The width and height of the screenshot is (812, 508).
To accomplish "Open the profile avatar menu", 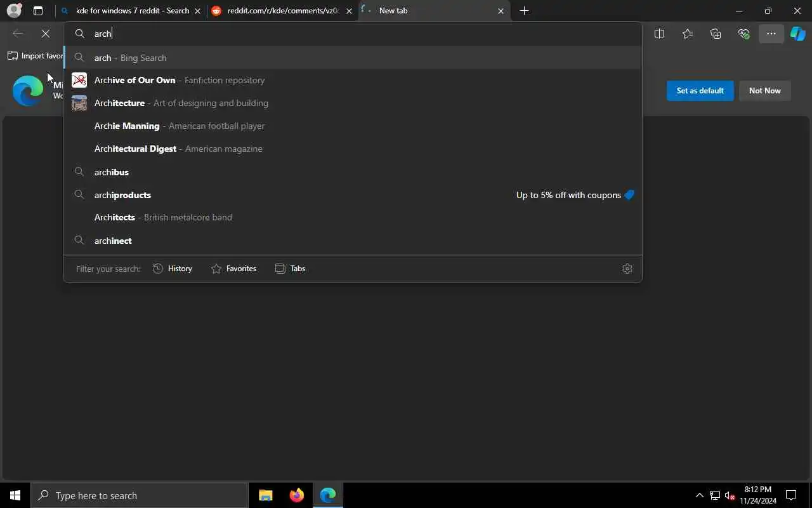I will (14, 11).
